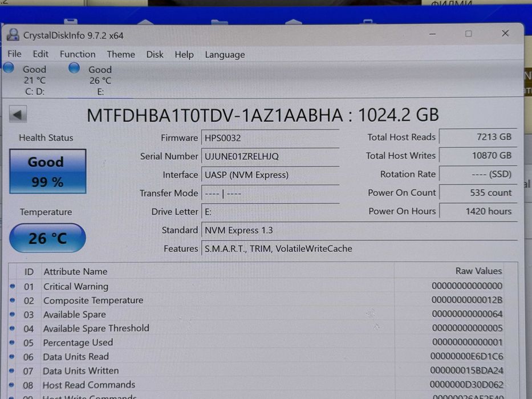The image size is (532, 399).
Task: Click raw value 000000000012B
Action: tap(467, 300)
